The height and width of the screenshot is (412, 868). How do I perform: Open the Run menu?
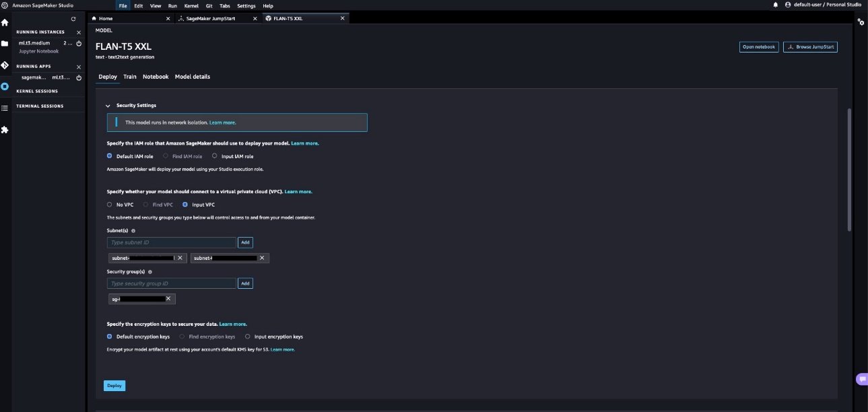(x=172, y=5)
